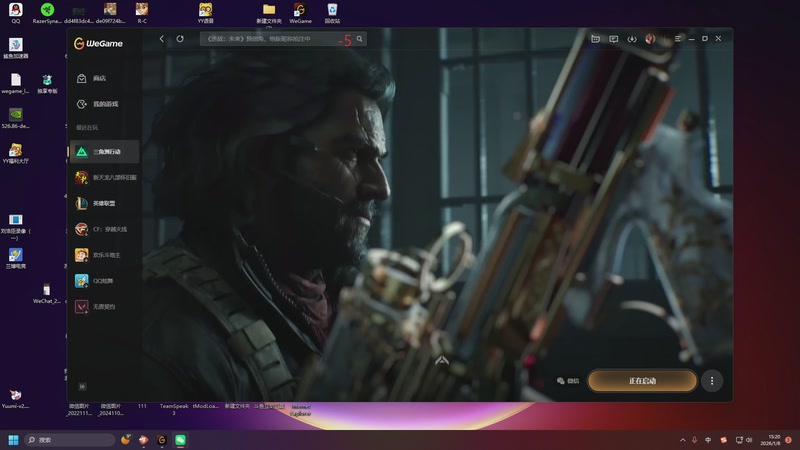Open the 新建文件夹 folder on the desktop
Screen dimensions: 800x450
[269, 13]
